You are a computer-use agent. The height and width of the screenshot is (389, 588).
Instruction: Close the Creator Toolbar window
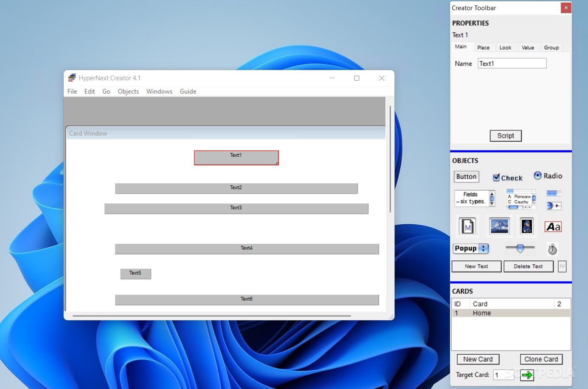[566, 8]
